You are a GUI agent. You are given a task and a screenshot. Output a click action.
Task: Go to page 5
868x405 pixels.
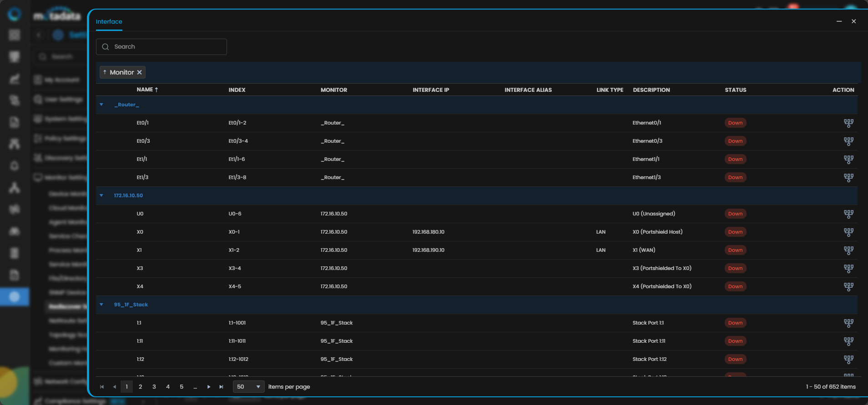pos(182,387)
